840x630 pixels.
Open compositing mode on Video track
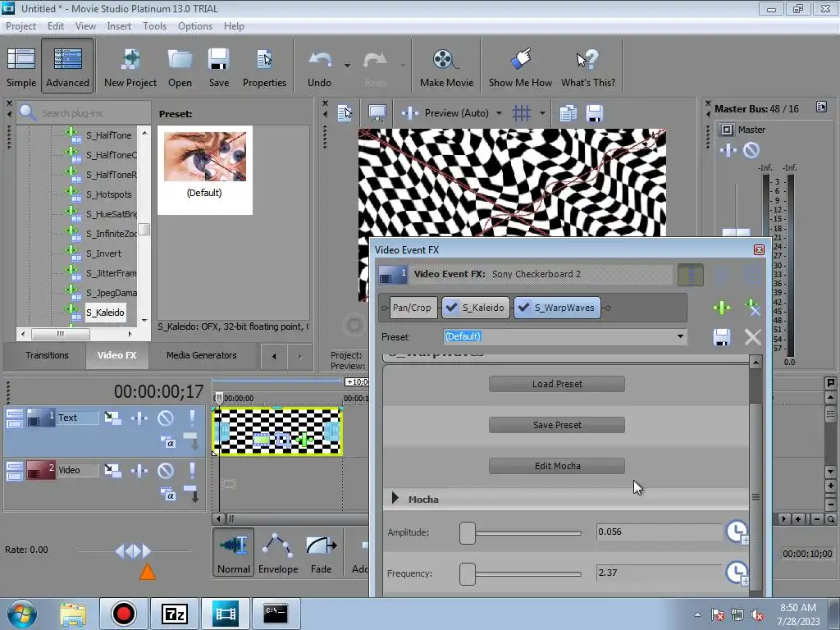167,495
